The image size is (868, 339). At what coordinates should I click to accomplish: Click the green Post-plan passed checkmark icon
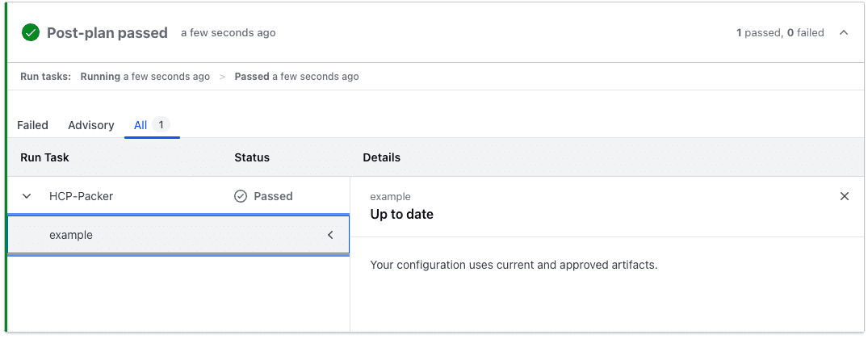[31, 33]
